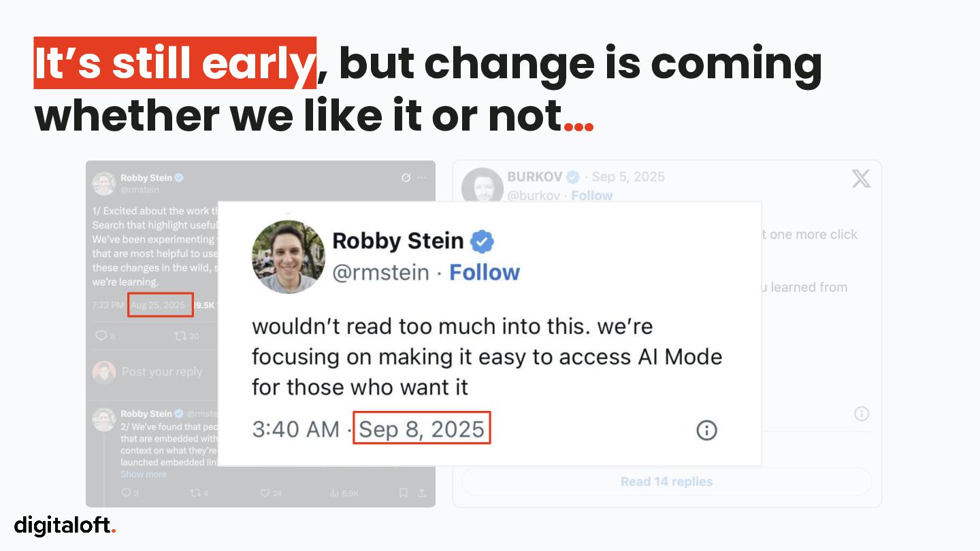
Task: Click Follow next to @rmstein
Action: point(484,272)
